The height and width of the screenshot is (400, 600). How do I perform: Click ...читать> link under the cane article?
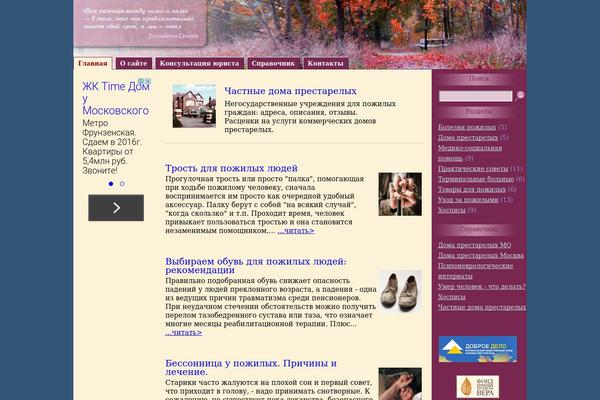(x=296, y=231)
